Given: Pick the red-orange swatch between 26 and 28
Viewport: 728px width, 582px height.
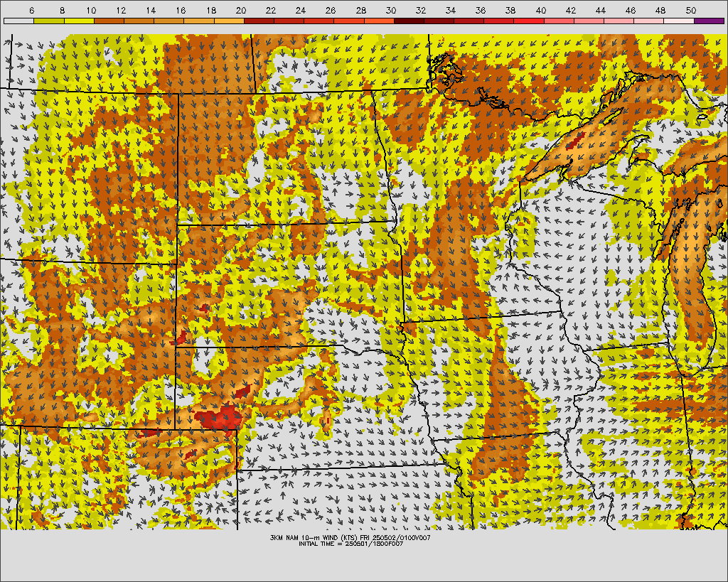Looking at the screenshot, I should (349, 21).
